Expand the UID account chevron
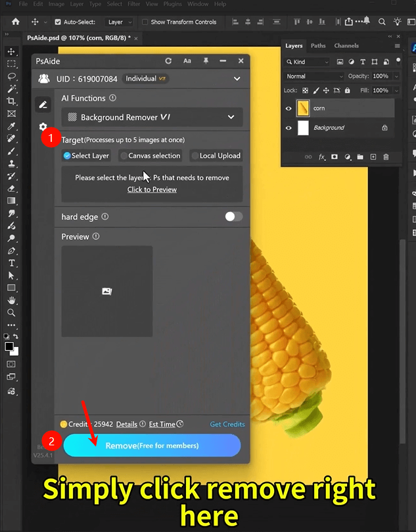 (x=237, y=79)
